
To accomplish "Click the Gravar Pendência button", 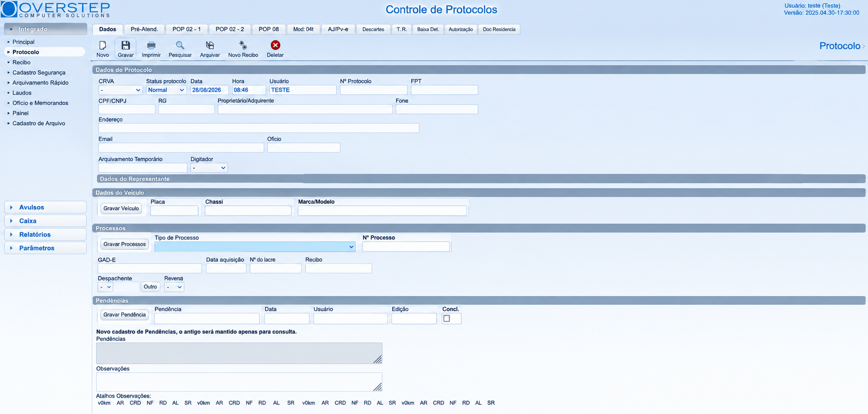I will 125,315.
